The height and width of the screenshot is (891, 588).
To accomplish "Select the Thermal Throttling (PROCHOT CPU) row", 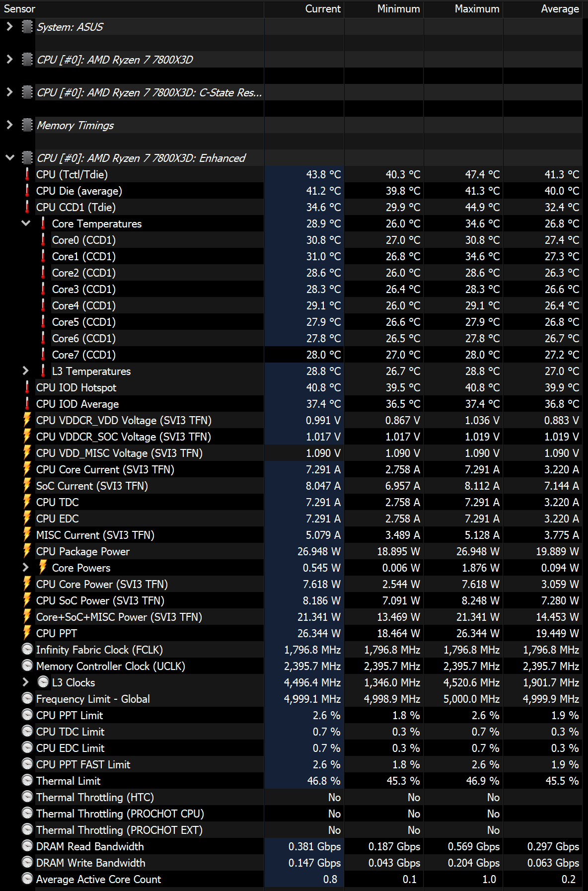I will point(291,814).
